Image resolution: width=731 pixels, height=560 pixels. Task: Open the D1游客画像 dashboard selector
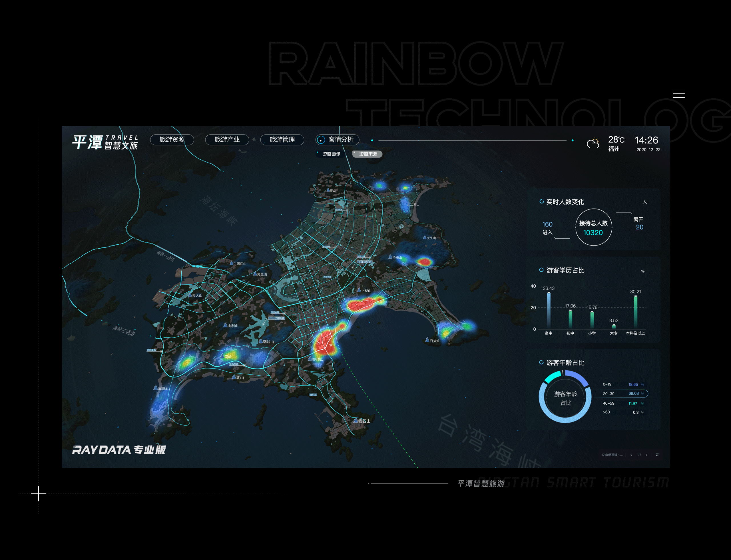pyautogui.click(x=613, y=455)
